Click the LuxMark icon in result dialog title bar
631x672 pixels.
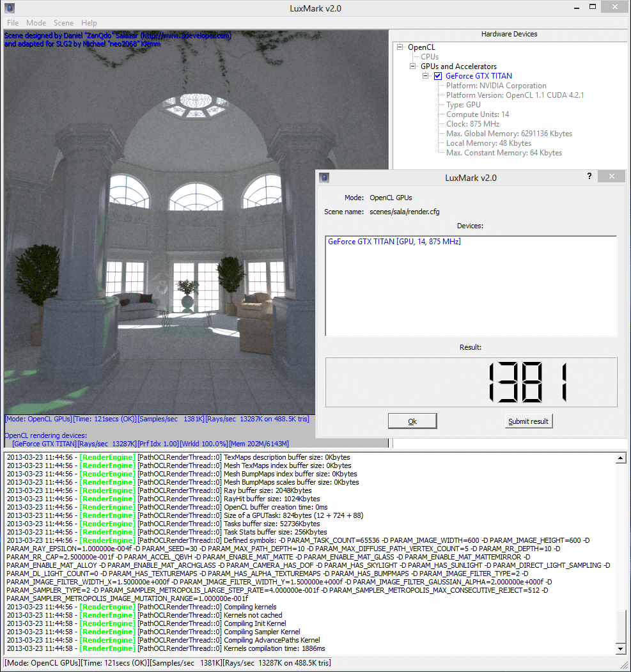tap(324, 177)
